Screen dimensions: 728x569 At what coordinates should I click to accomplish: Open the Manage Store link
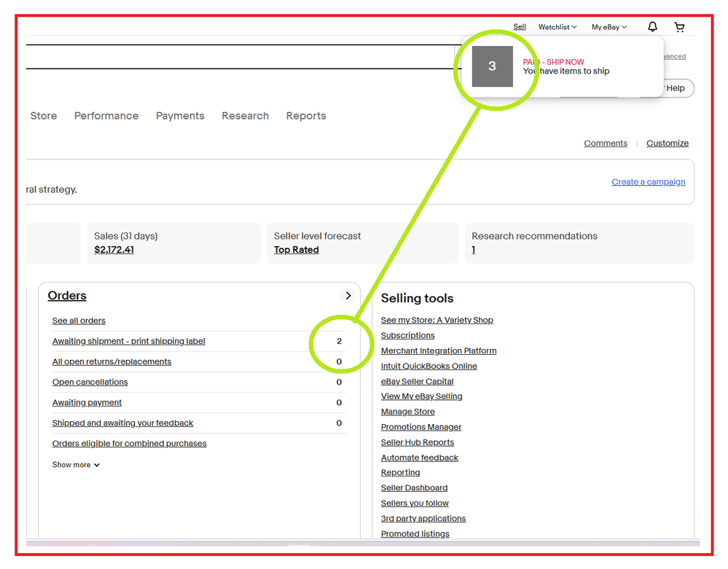click(407, 411)
